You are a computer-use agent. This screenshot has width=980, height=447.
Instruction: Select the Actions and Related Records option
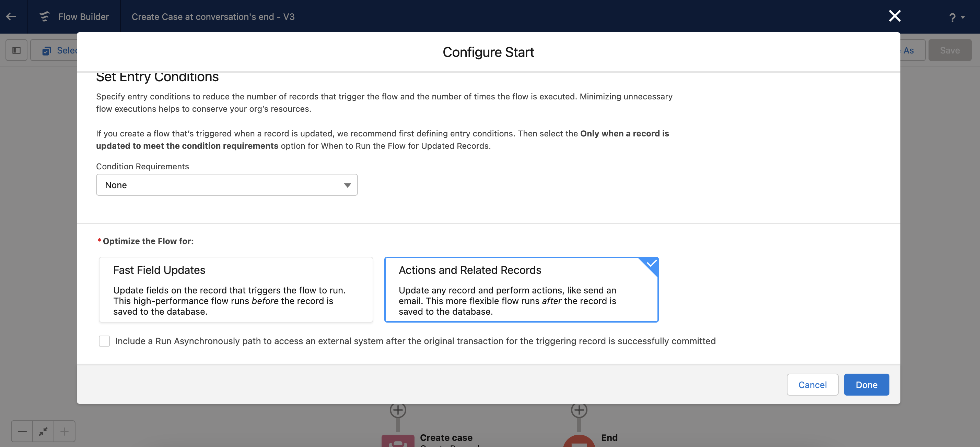point(521,290)
